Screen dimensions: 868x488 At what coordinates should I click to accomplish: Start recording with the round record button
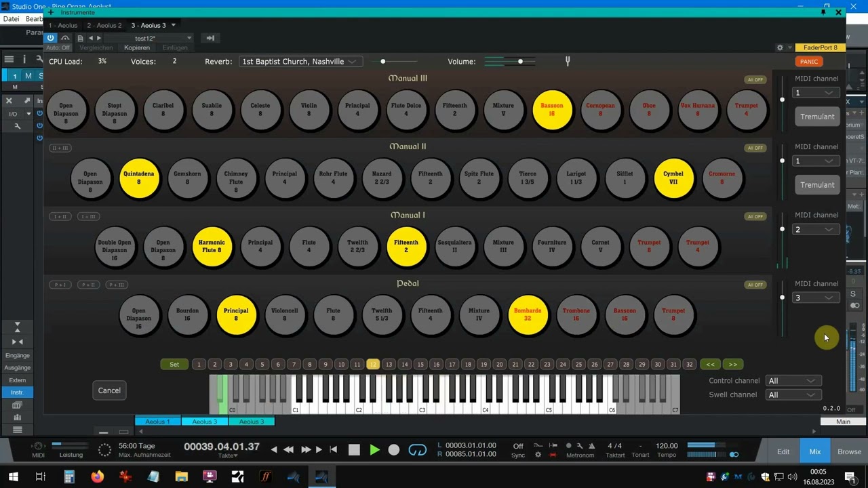tap(394, 449)
